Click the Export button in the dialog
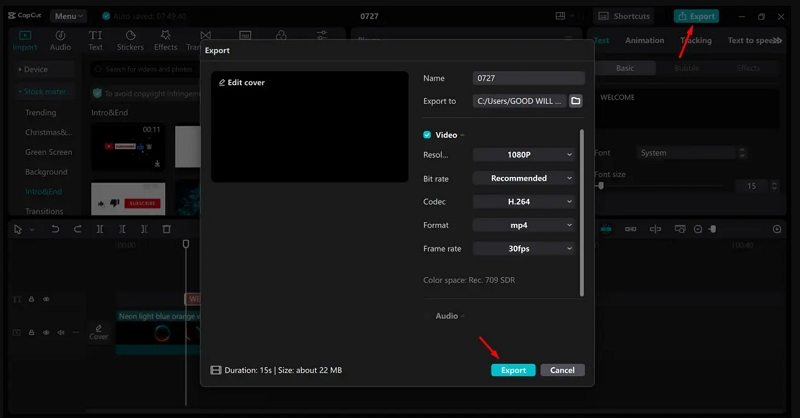The image size is (800, 418). tap(513, 370)
